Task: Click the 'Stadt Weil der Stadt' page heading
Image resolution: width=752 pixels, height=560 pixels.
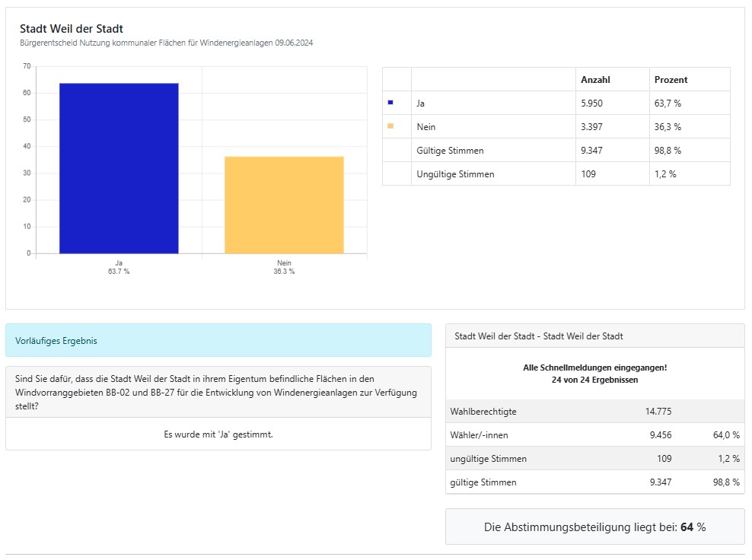Action: tap(71, 29)
